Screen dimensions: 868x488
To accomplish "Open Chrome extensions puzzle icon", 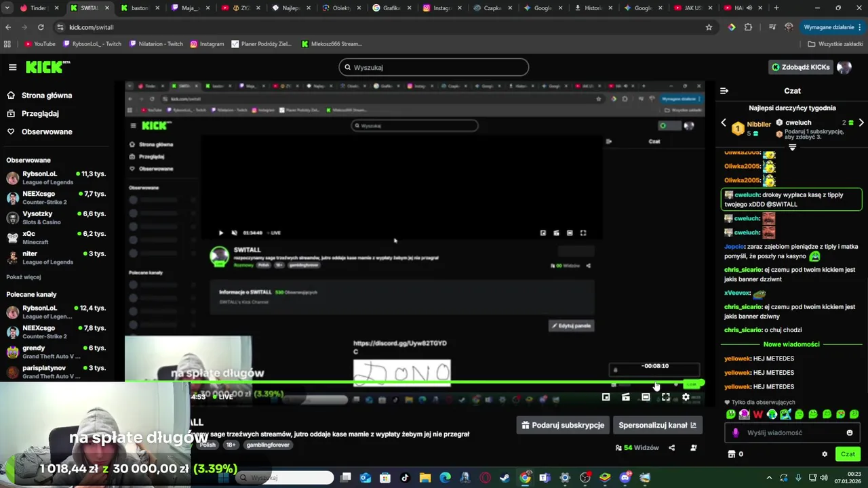I will pos(748,27).
